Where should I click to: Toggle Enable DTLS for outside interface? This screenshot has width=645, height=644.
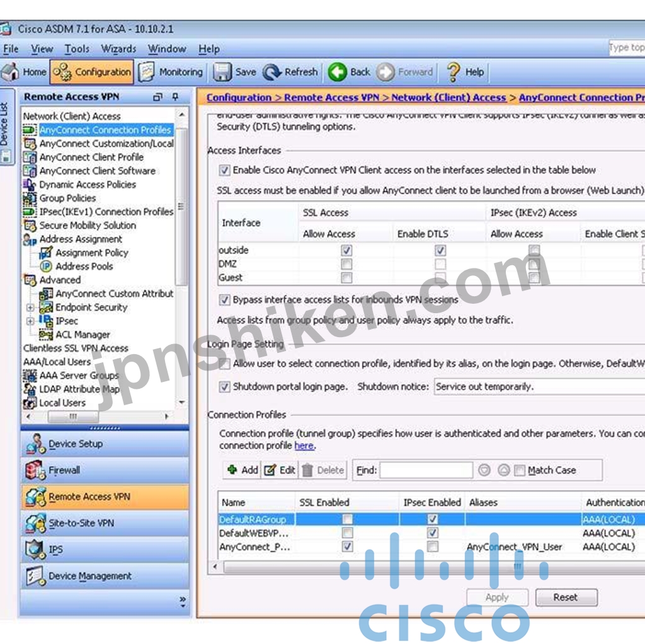tap(440, 250)
